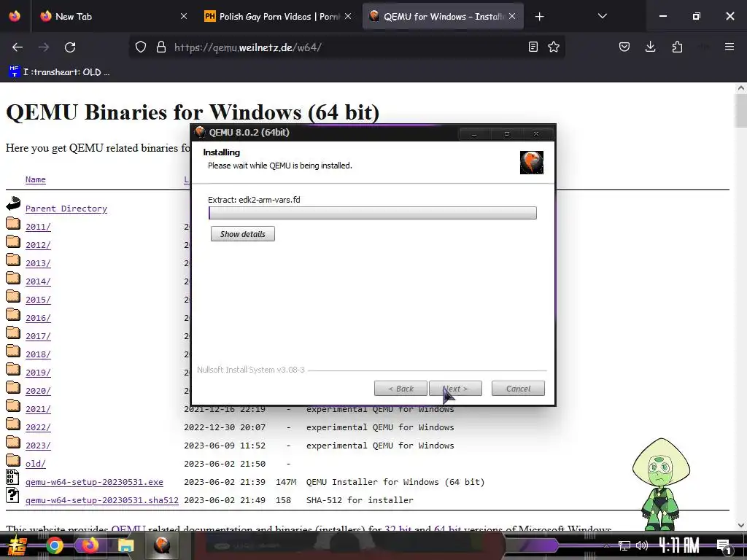Click the transheart bookmark in bookmarks bar

tap(59, 72)
